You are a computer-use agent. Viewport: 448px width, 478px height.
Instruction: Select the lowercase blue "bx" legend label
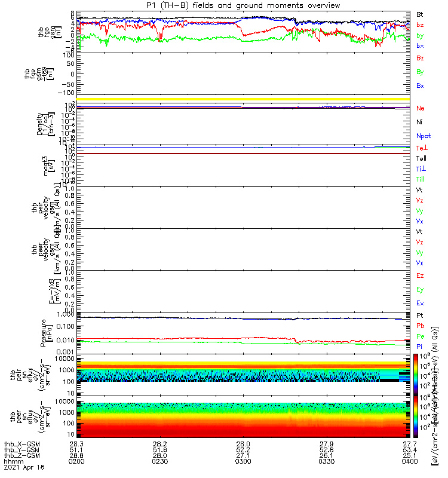click(x=420, y=46)
